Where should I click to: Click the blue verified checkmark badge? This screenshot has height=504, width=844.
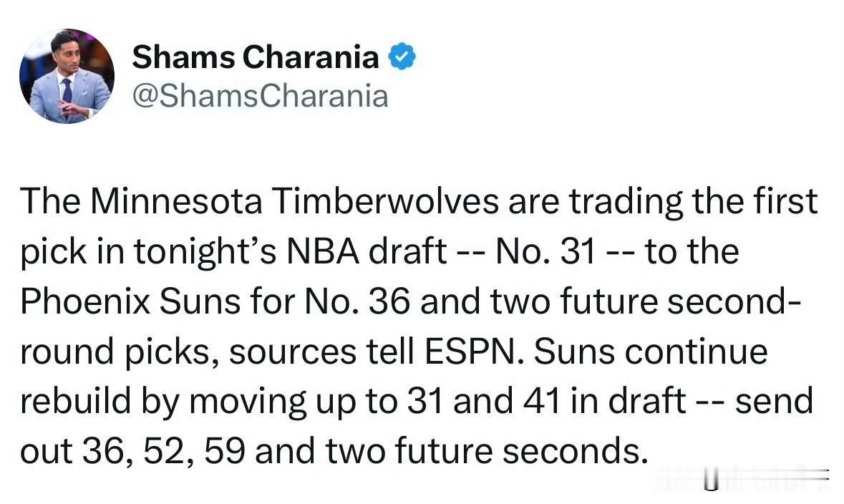tap(402, 57)
